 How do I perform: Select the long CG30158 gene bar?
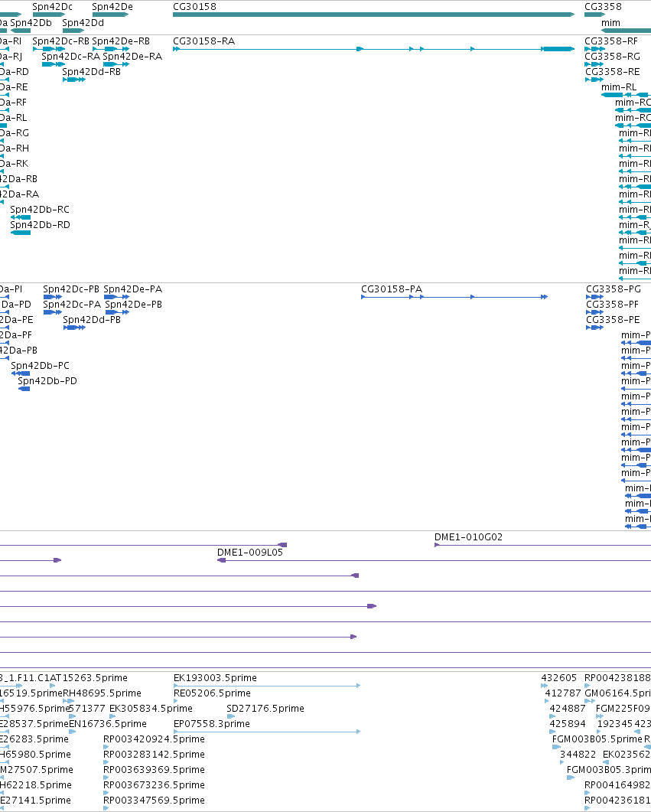tap(373, 15)
